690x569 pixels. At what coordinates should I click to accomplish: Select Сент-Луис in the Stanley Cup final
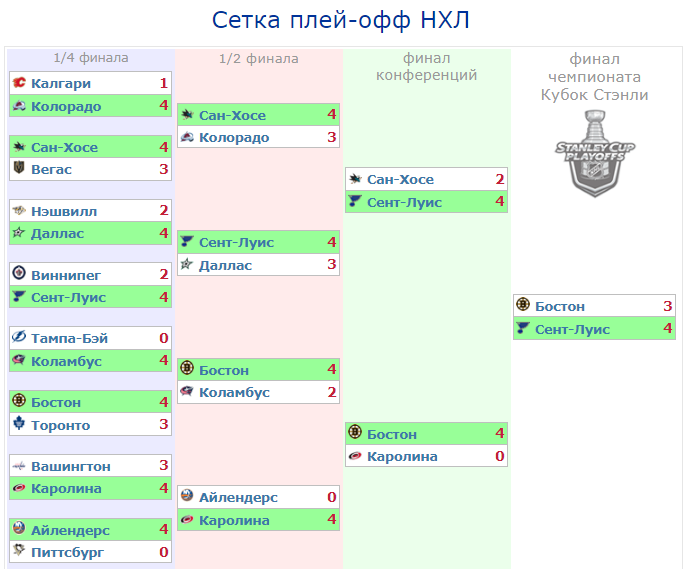[x=573, y=329]
